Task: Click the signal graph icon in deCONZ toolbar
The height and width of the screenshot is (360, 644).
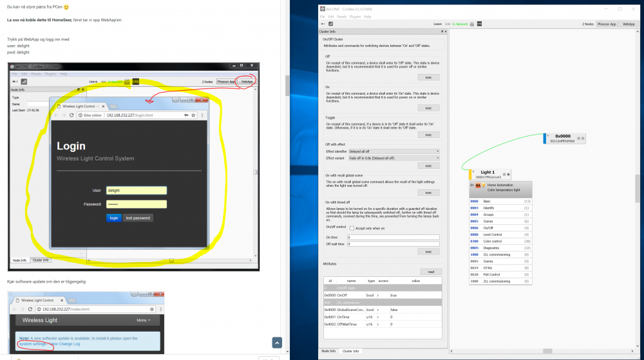Action: [x=330, y=24]
